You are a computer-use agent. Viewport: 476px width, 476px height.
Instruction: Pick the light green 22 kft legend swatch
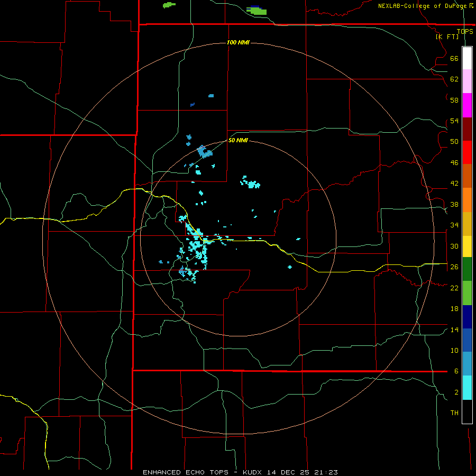467,293
